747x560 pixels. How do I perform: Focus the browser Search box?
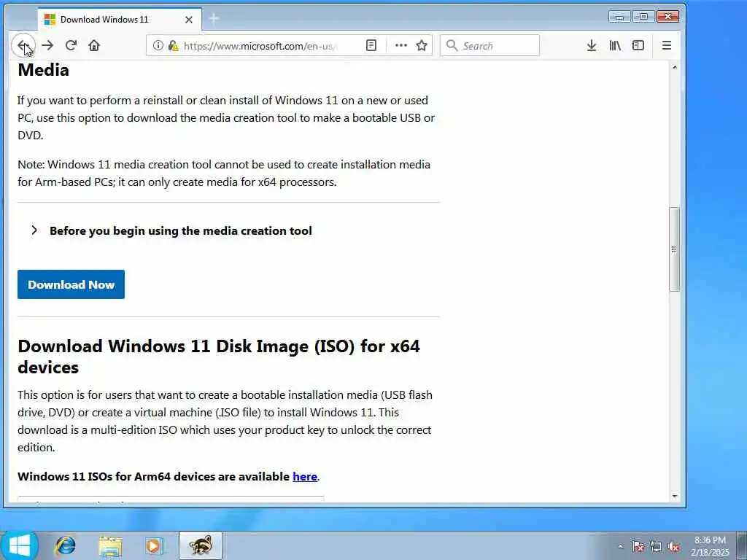[x=489, y=45]
